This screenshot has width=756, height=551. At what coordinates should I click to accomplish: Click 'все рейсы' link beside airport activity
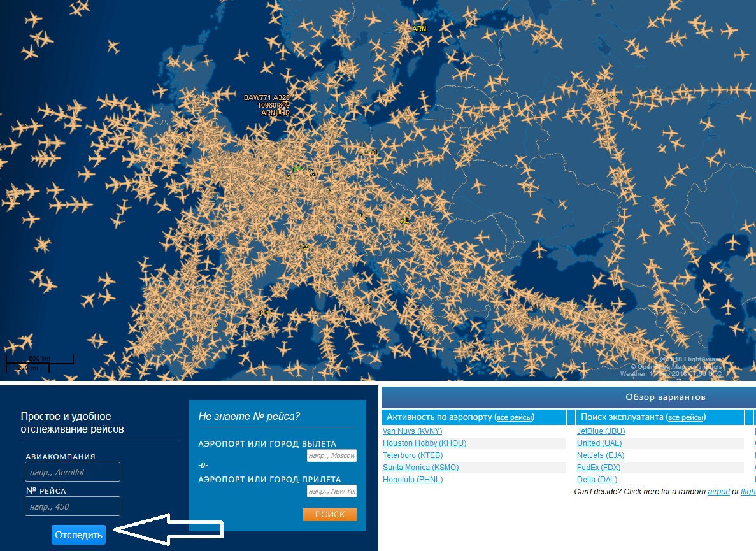[x=514, y=418]
